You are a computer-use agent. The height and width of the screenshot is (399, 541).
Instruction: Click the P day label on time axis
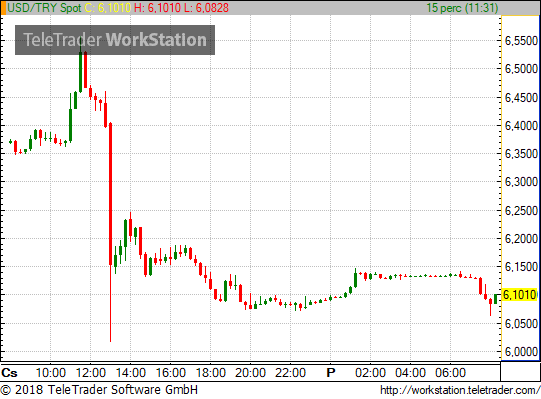pyautogui.click(x=331, y=373)
